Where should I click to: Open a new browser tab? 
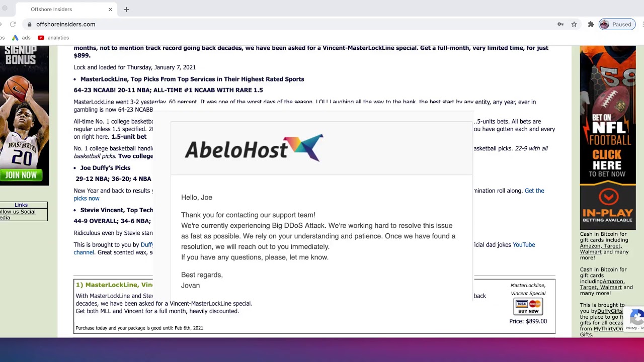(126, 9)
